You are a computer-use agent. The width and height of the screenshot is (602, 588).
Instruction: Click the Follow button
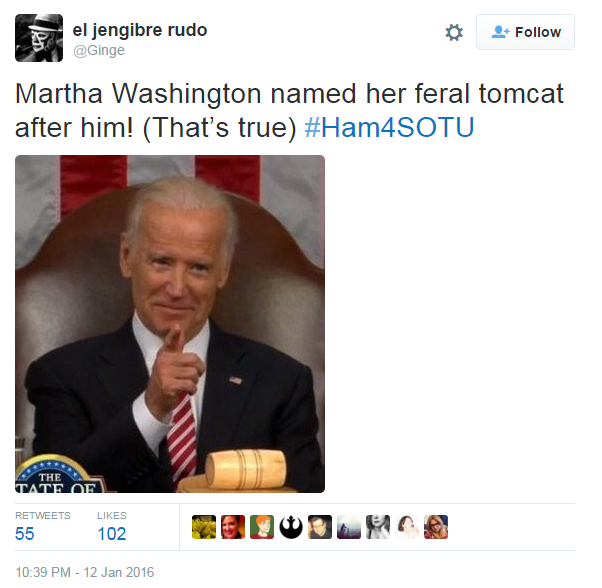pyautogui.click(x=525, y=32)
